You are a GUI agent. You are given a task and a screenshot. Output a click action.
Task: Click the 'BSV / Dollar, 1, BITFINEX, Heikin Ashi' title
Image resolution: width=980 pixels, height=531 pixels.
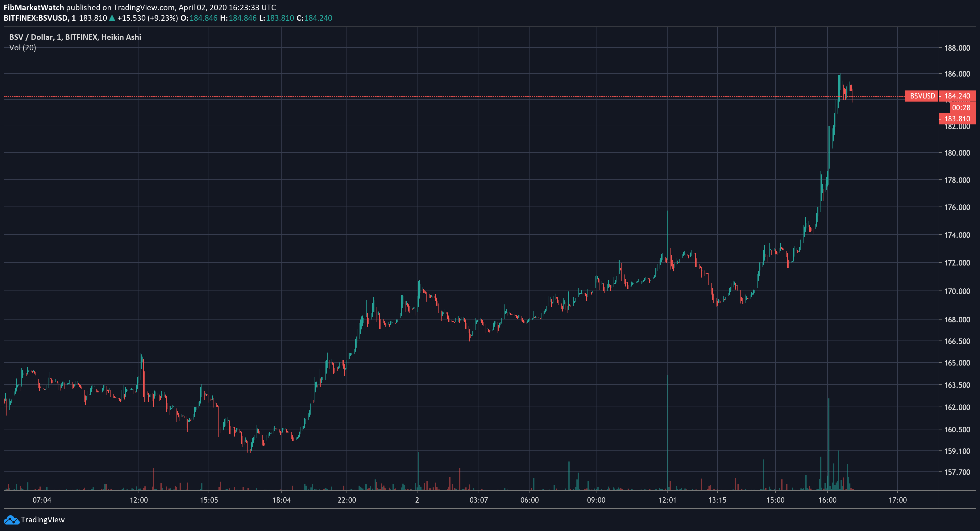click(x=75, y=37)
